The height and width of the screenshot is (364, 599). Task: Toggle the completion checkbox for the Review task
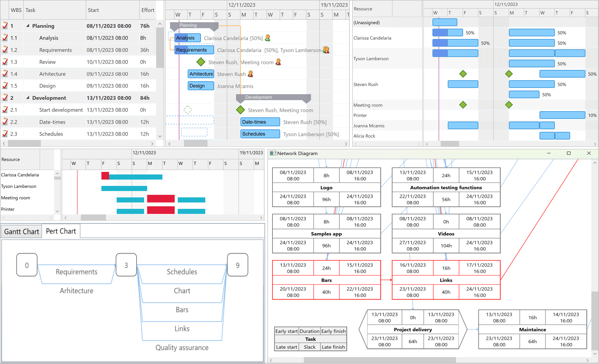5,62
